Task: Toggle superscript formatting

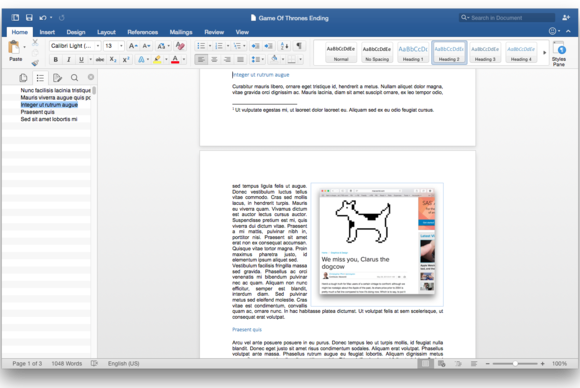Action: 126,60
